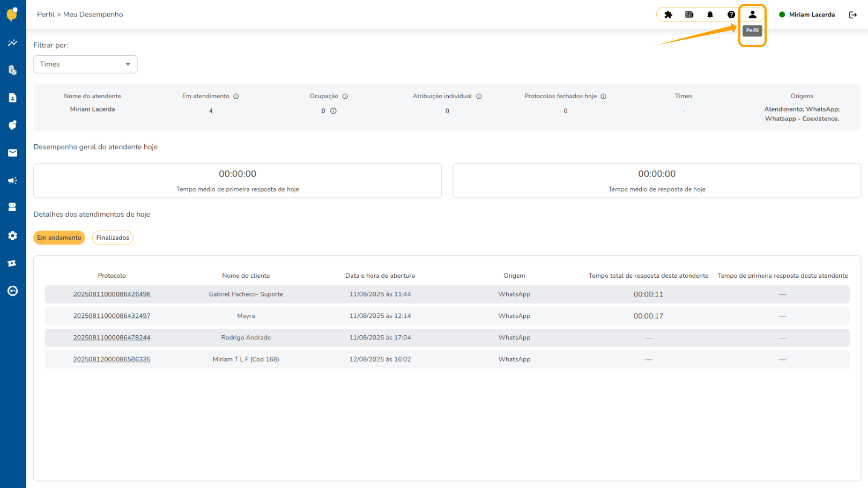Open the Times filter dropdown
Viewport: 868px width, 488px height.
(85, 64)
